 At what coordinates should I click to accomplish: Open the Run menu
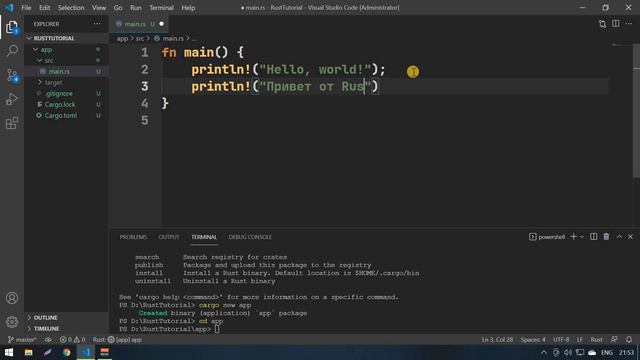click(x=136, y=8)
